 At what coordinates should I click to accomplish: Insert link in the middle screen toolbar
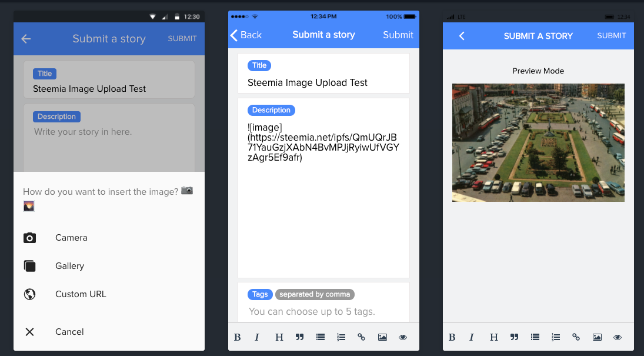pyautogui.click(x=362, y=337)
